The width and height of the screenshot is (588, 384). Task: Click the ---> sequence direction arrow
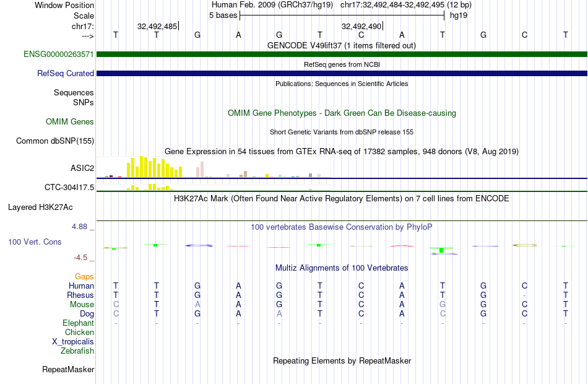87,36
